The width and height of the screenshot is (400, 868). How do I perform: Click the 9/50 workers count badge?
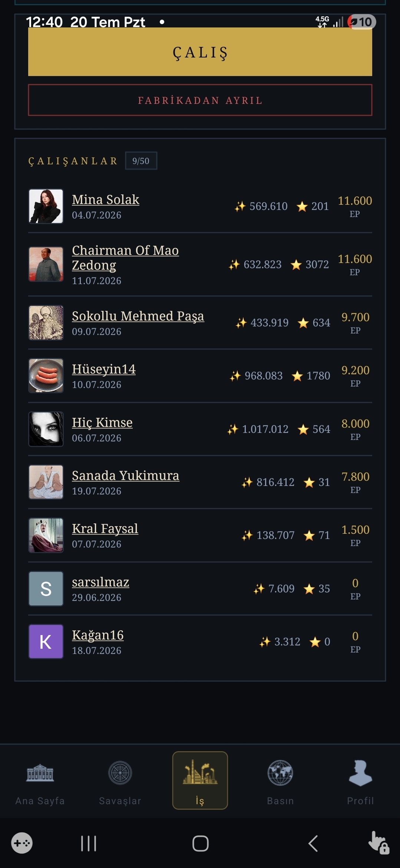coord(141,161)
